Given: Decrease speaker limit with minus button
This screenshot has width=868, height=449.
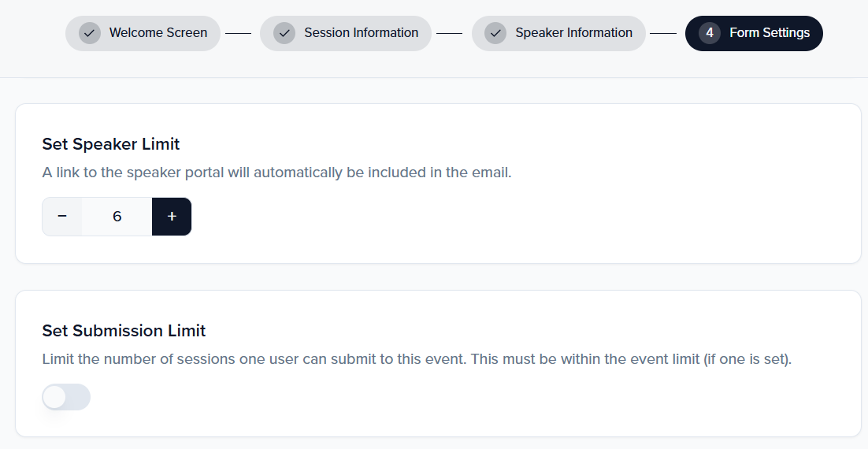Looking at the screenshot, I should [x=62, y=217].
